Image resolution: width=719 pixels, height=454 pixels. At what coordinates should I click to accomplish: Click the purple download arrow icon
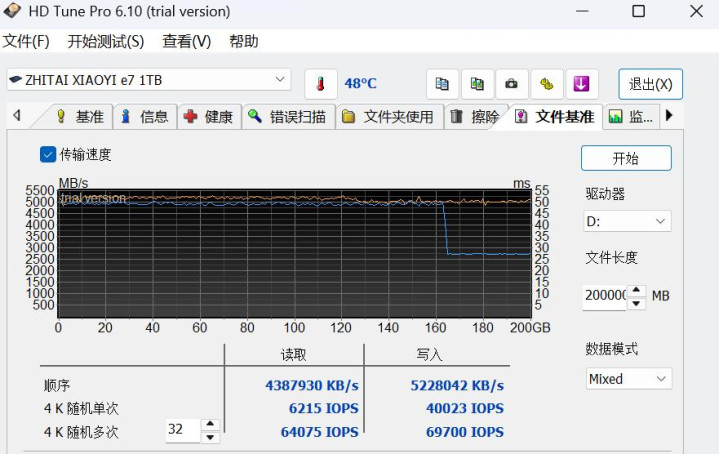[x=581, y=84]
